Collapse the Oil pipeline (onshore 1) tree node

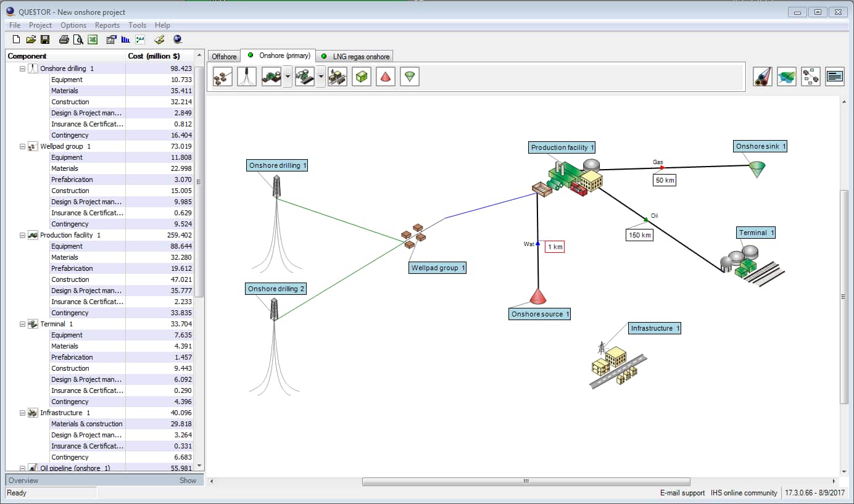tap(23, 468)
